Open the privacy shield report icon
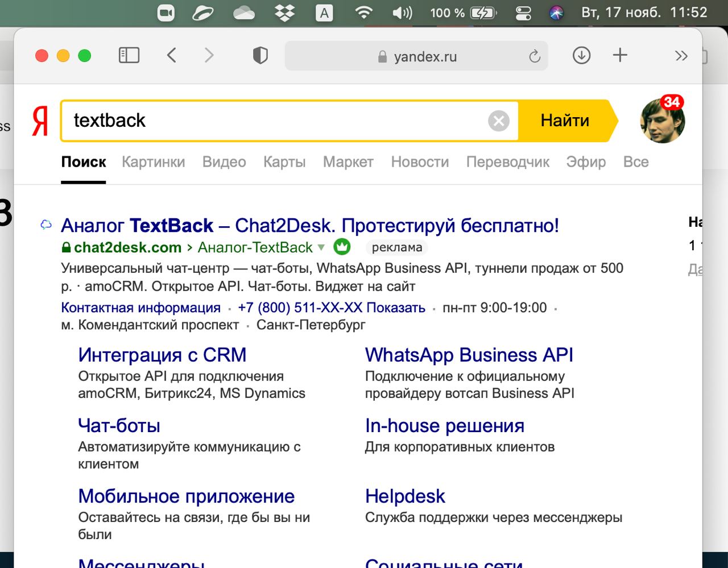The height and width of the screenshot is (568, 728). pyautogui.click(x=260, y=55)
